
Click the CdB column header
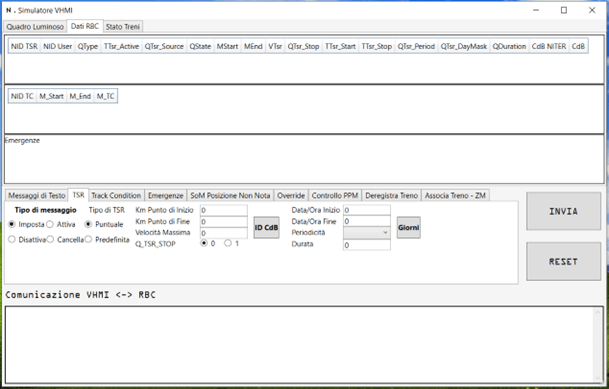(x=578, y=46)
